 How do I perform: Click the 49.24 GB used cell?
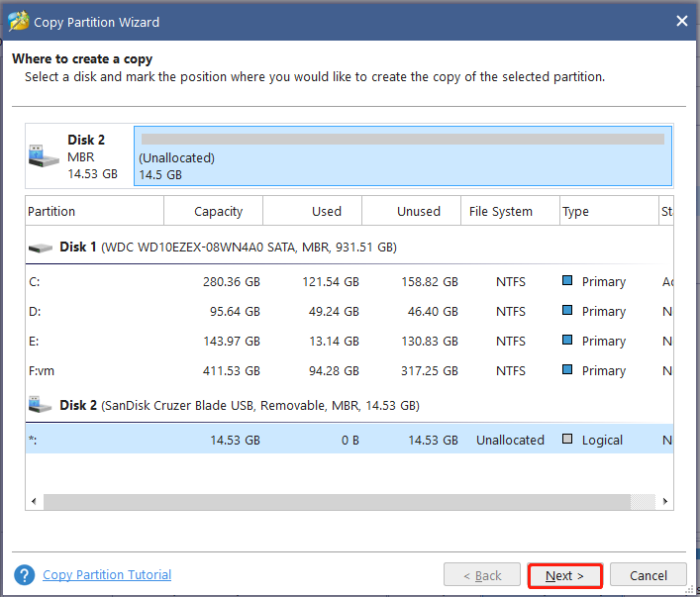334,311
